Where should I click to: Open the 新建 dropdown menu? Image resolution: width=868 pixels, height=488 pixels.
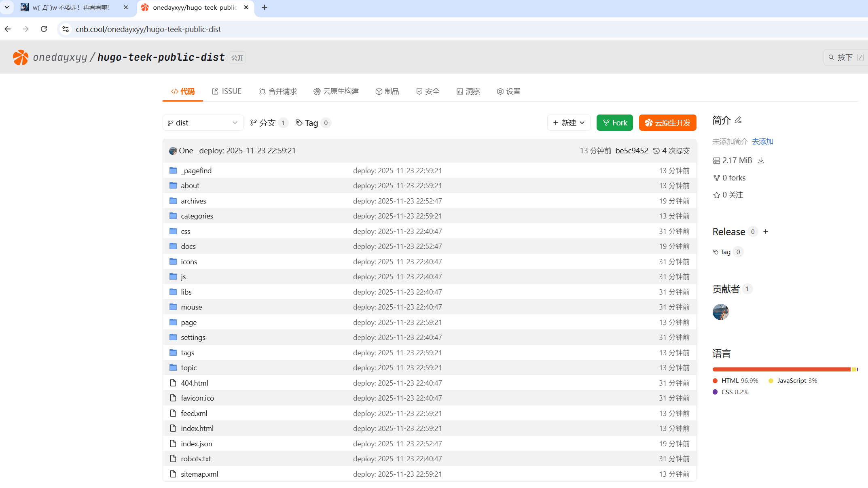(x=568, y=123)
